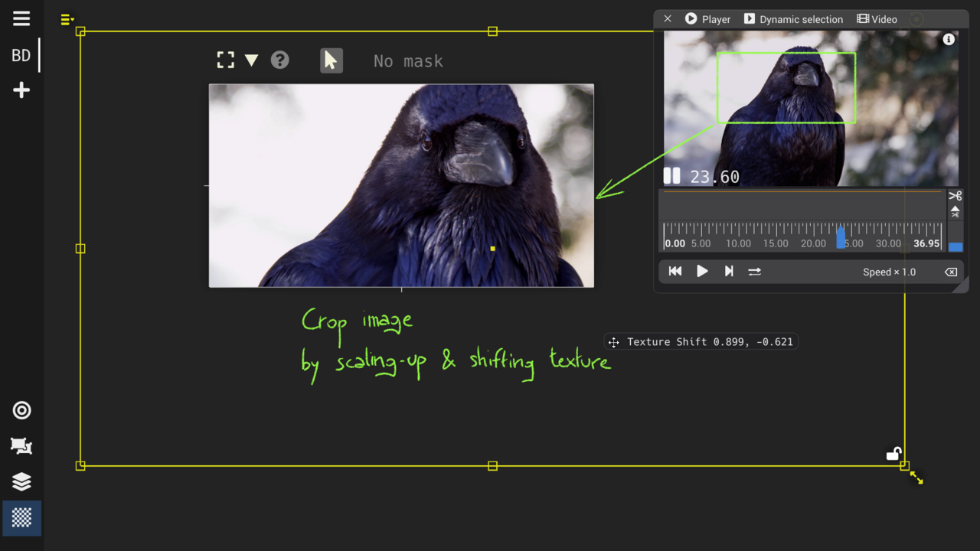Screen dimensions: 980x551
Task: Click the geometry frames icon in sidebar
Action: [x=21, y=446]
